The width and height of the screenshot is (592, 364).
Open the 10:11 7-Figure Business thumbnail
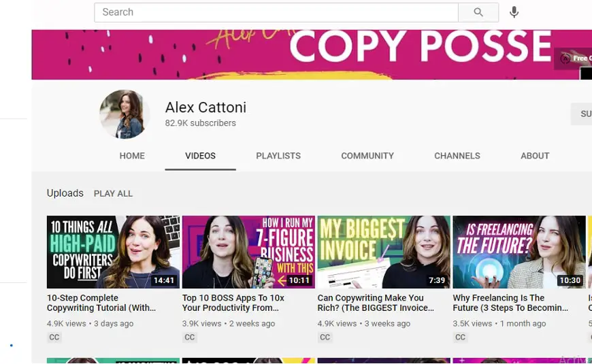(x=248, y=252)
